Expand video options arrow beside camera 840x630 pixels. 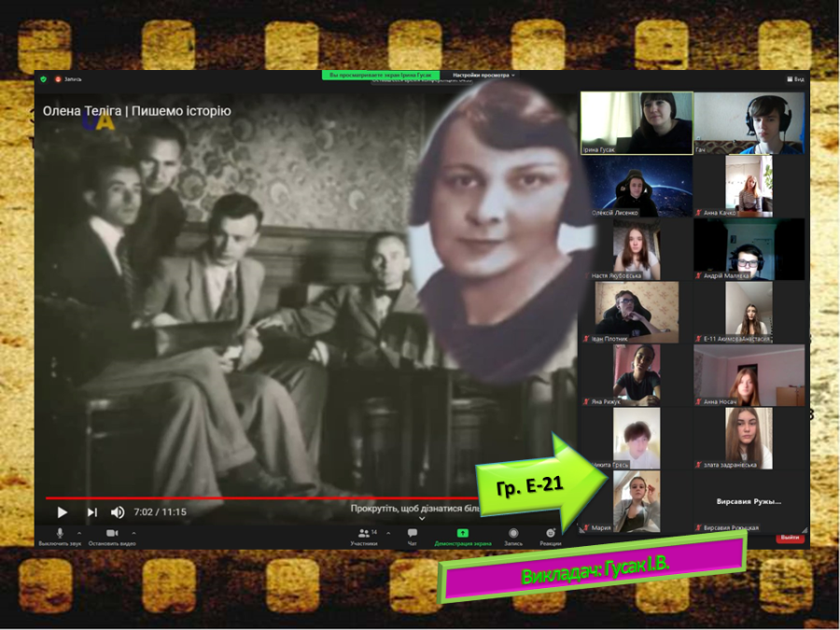133,533
